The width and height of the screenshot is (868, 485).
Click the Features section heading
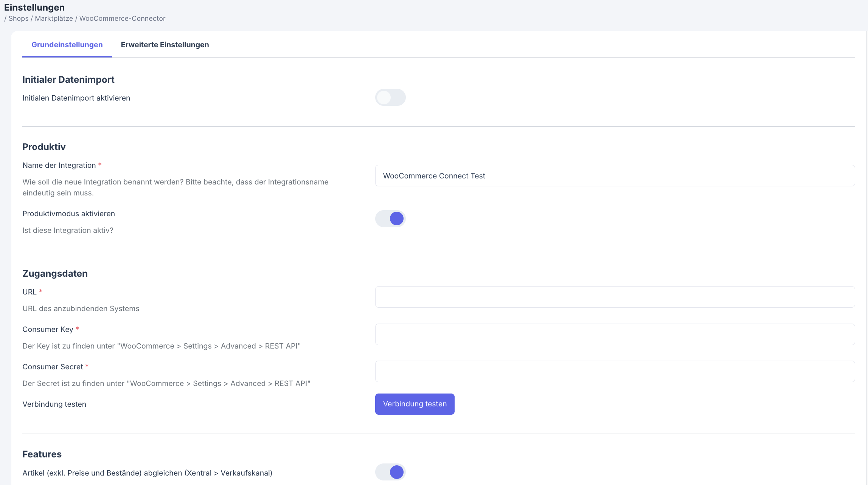click(42, 454)
